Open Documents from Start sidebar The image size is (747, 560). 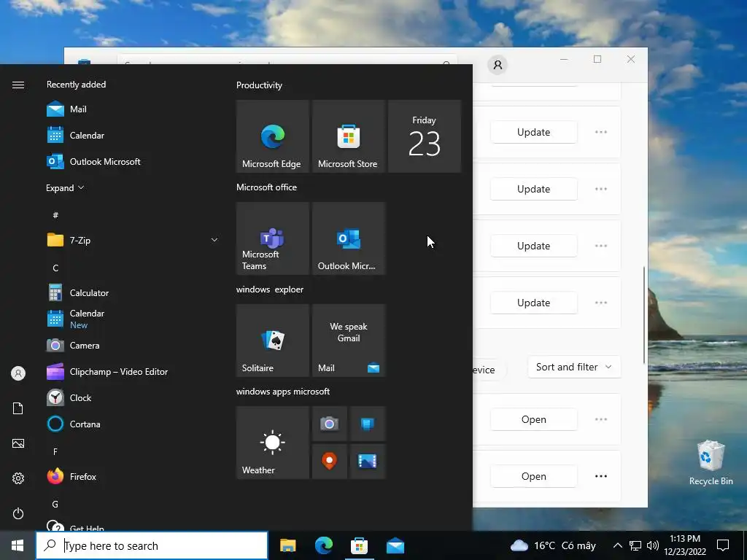tap(18, 408)
